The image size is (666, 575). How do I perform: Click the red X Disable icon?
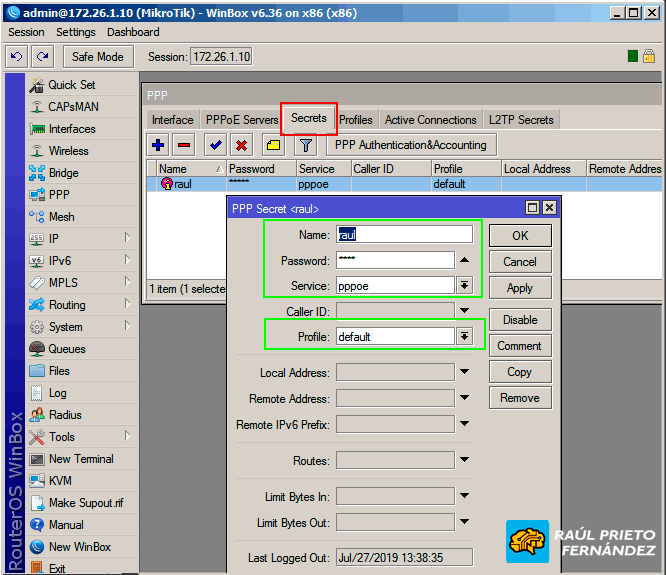241,145
